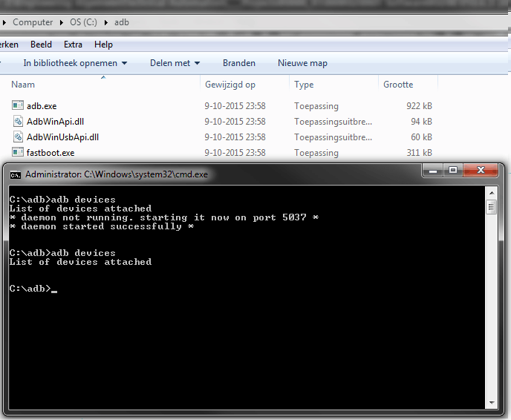Expand arrow after OS (C:) breadcrumb

pos(106,22)
